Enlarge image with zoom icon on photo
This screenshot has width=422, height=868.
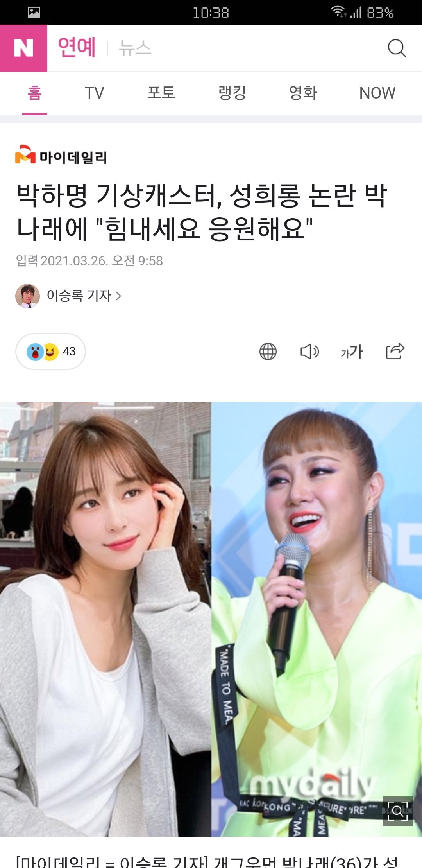pyautogui.click(x=397, y=811)
